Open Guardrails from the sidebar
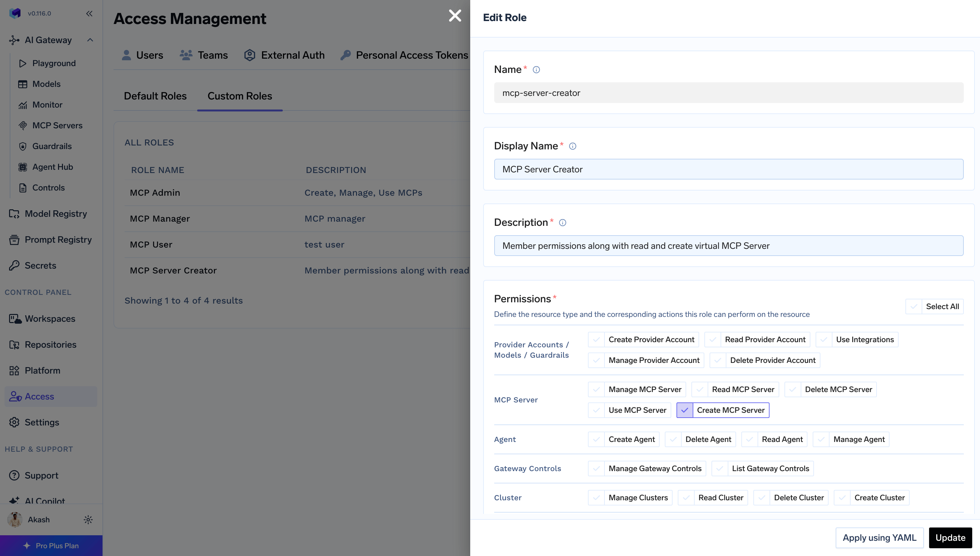This screenshot has height=556, width=980. (x=52, y=146)
